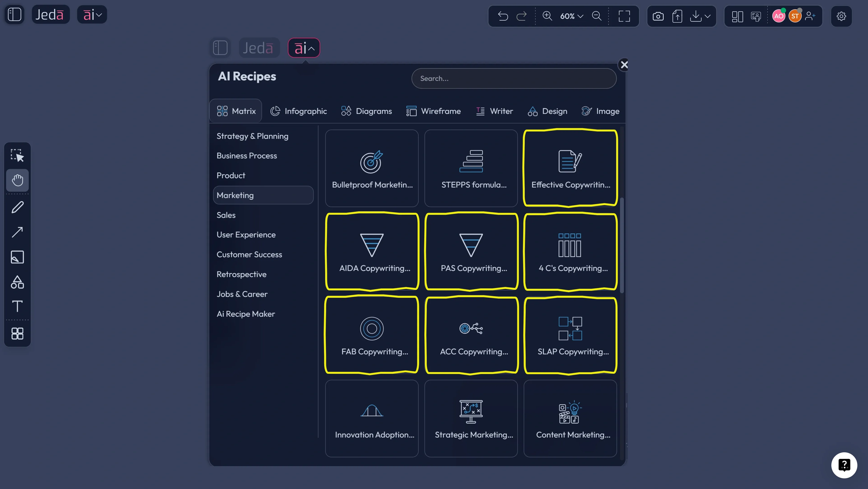Click the camera snapshot icon
The height and width of the screenshot is (489, 868).
(x=658, y=16)
